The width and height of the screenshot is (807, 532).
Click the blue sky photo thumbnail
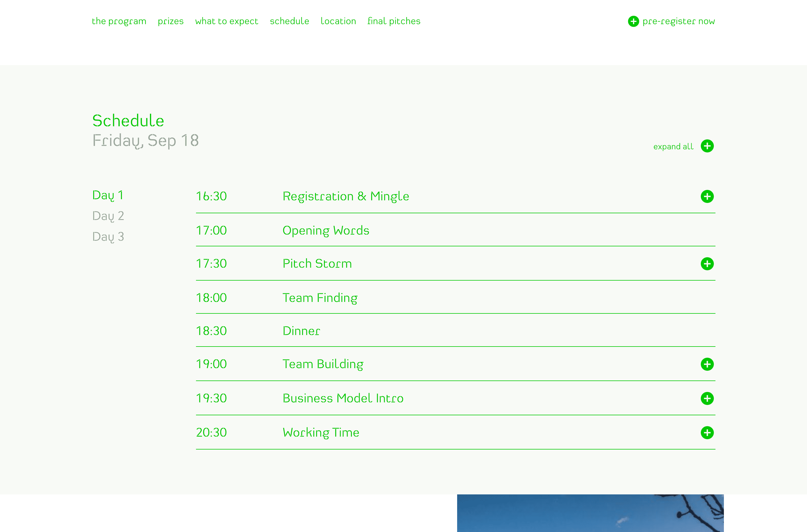590,513
